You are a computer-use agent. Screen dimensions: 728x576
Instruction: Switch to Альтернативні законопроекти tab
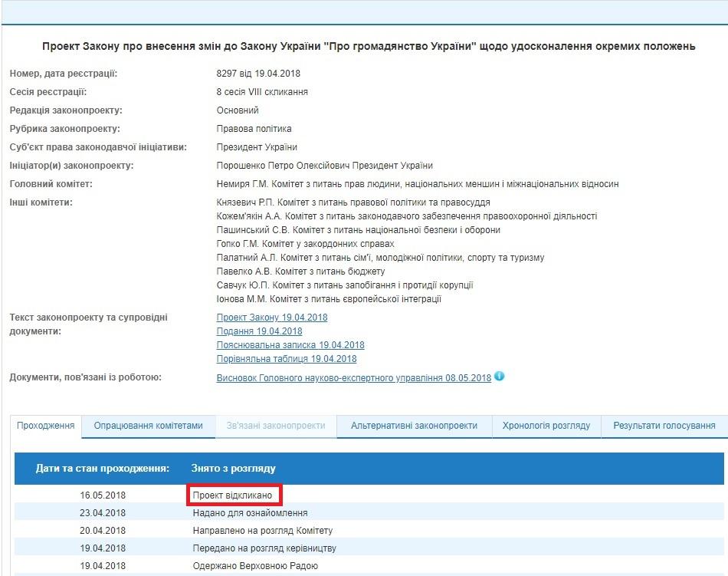[414, 426]
